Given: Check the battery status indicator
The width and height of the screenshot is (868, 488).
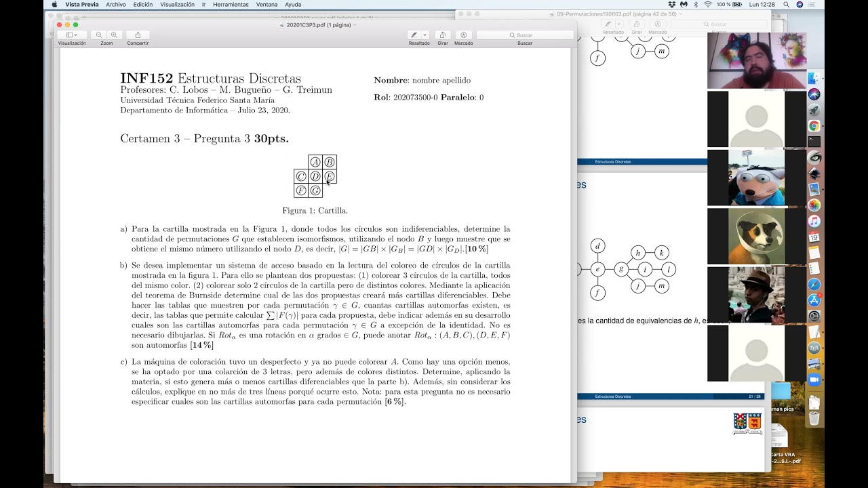Looking at the screenshot, I should pos(731,4).
